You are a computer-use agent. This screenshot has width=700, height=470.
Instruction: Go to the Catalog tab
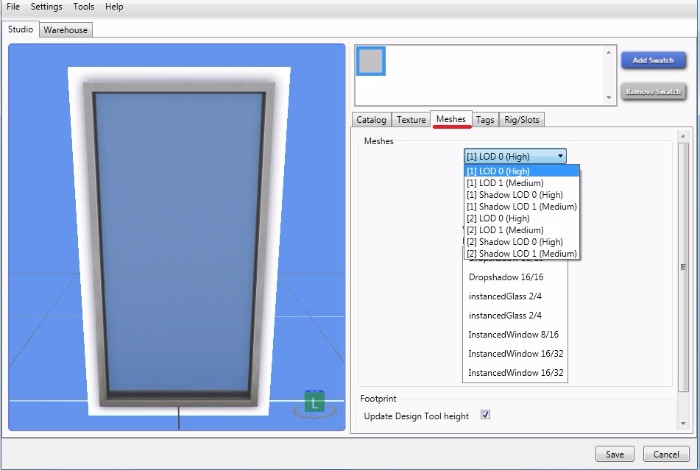(373, 120)
